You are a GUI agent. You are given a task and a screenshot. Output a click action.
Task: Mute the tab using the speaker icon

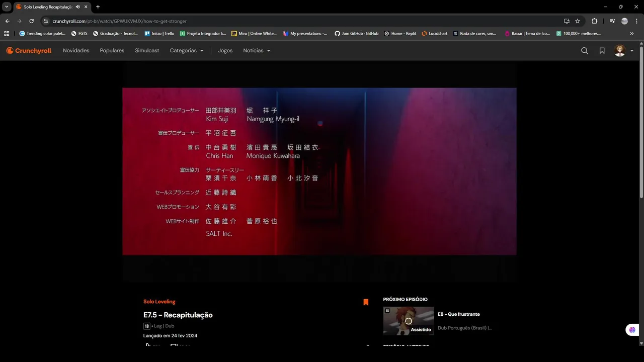(x=77, y=7)
